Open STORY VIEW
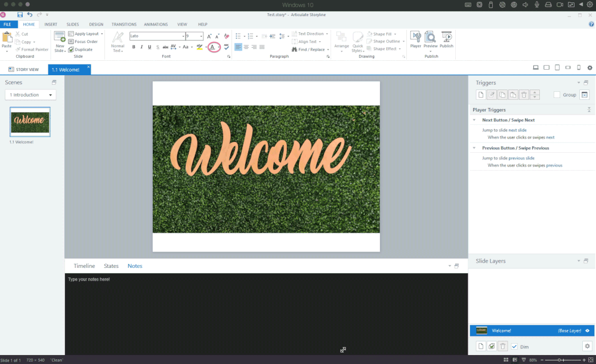The width and height of the screenshot is (596, 364). 23,69
